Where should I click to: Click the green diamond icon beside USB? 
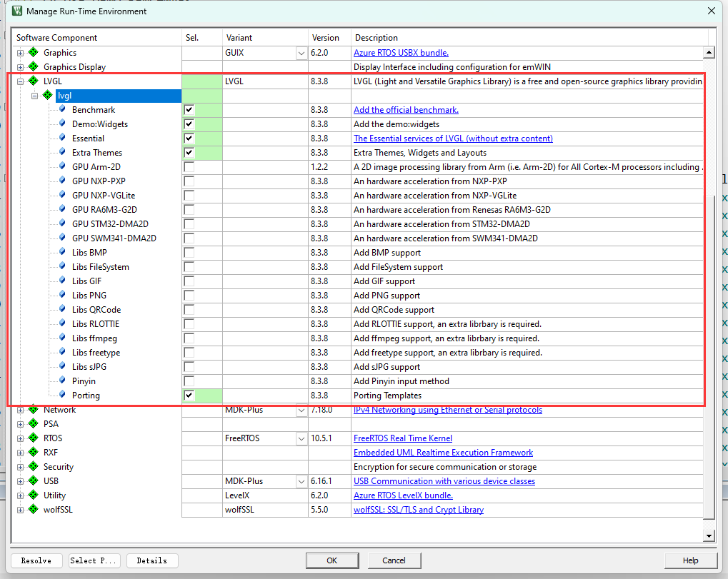tap(34, 480)
